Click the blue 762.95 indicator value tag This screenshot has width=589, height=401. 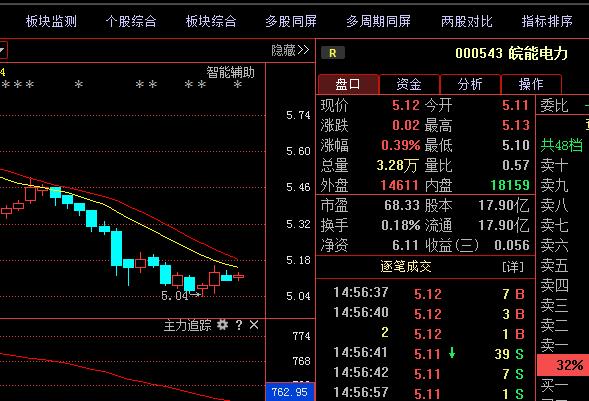(x=290, y=392)
